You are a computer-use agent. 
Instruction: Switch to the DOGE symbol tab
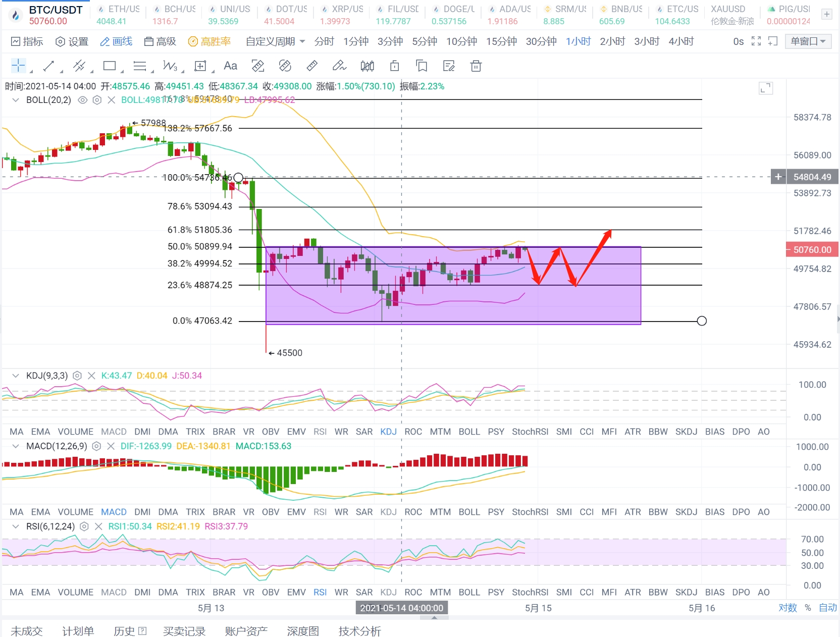pos(453,15)
